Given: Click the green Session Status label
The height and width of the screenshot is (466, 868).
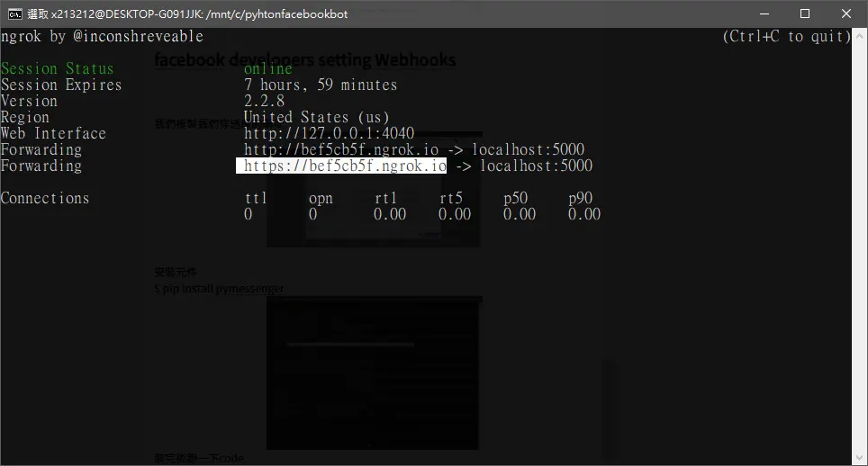Looking at the screenshot, I should 57,68.
